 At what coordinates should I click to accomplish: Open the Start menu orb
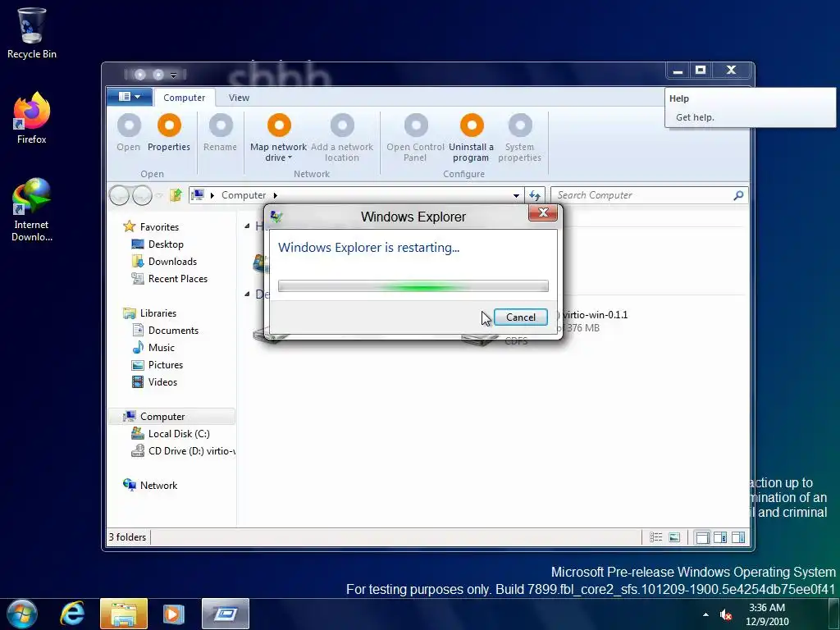pyautogui.click(x=22, y=614)
